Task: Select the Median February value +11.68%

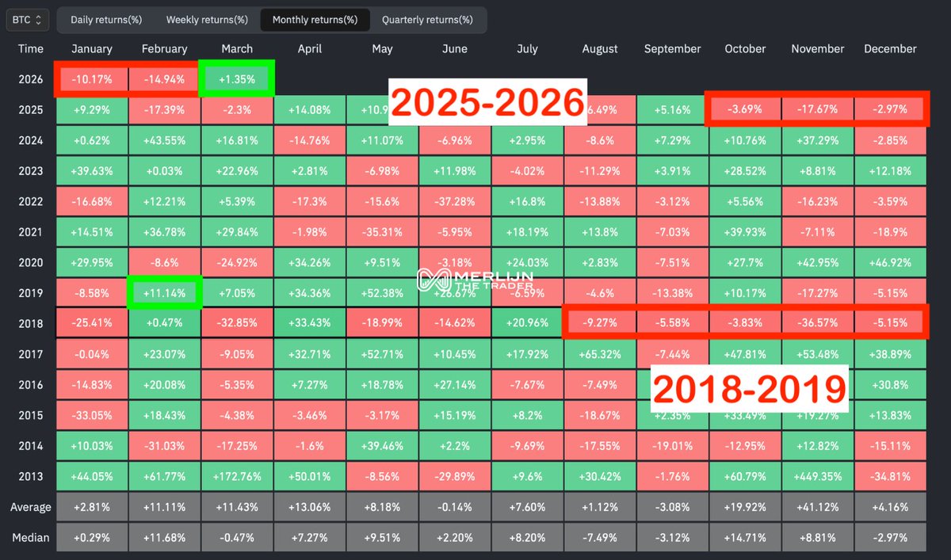Action: 164,538
